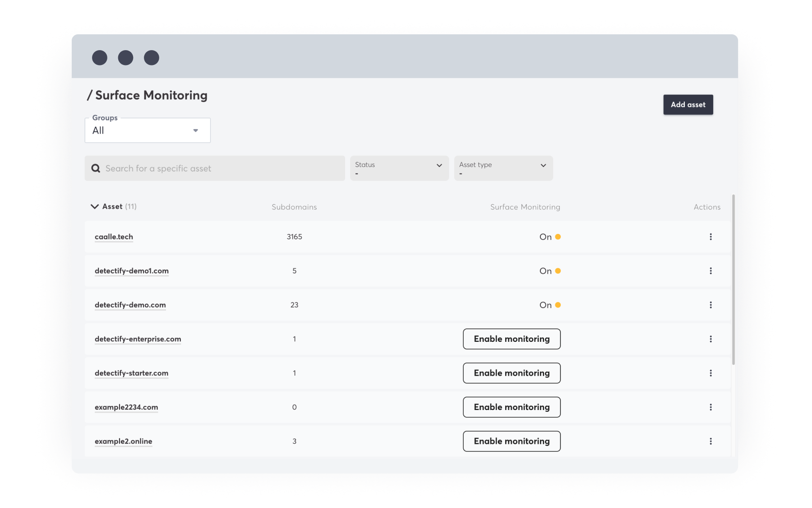Click the Actions column header
The height and width of the screenshot is (508, 812).
click(707, 207)
